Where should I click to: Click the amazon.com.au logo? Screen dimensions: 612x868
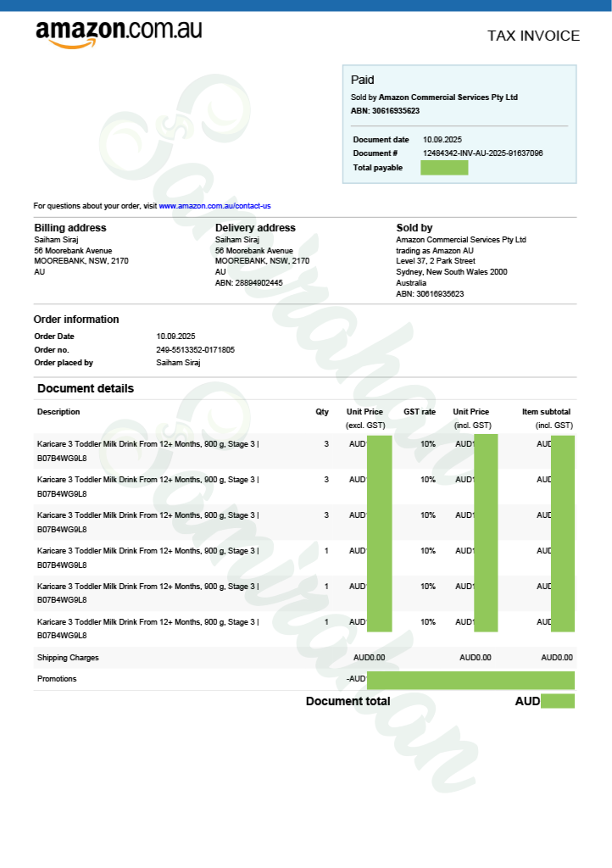point(119,33)
